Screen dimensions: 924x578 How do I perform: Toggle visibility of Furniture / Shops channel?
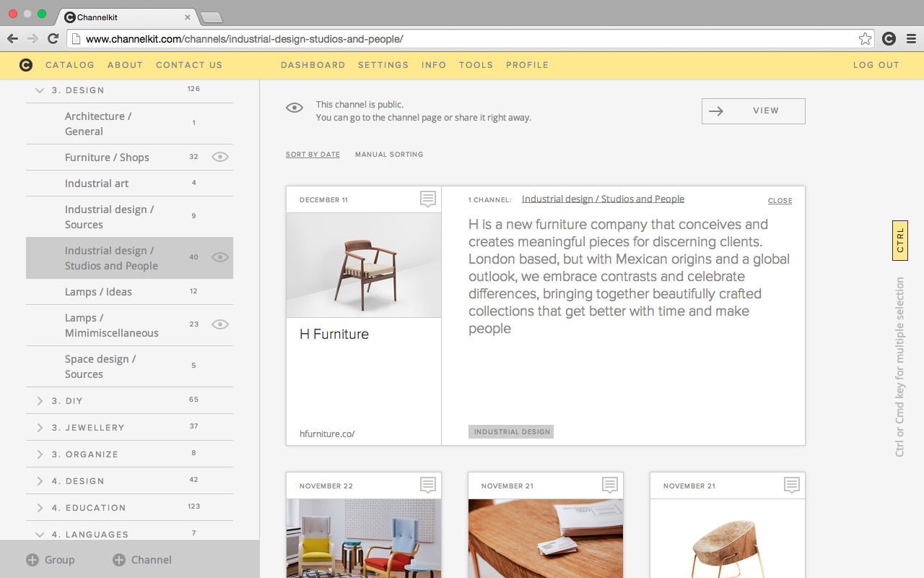[220, 157]
